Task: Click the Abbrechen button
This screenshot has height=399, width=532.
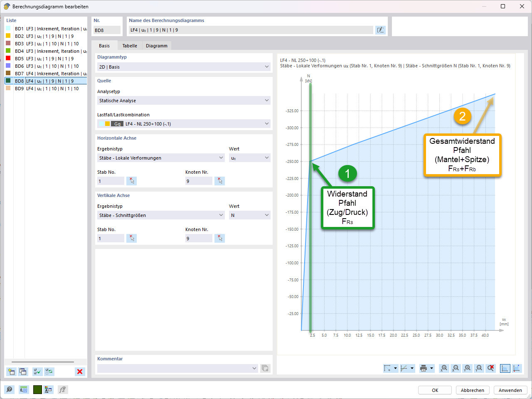Action: click(x=473, y=390)
